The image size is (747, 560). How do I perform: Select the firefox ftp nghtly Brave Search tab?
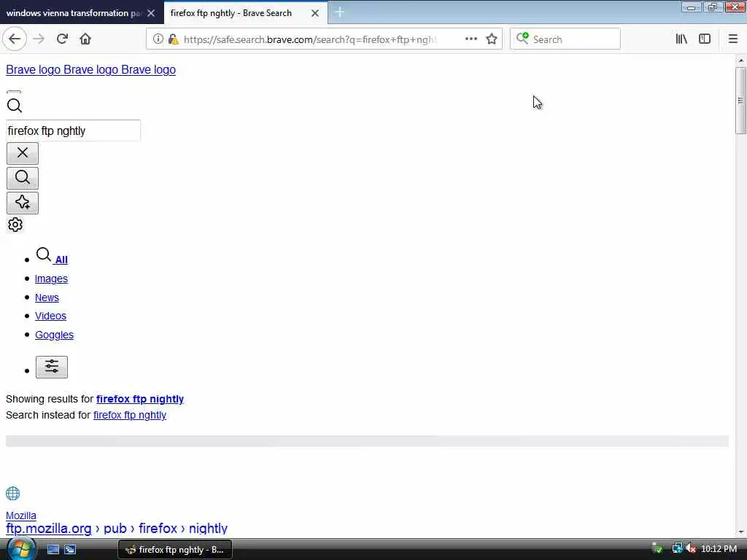coord(231,13)
